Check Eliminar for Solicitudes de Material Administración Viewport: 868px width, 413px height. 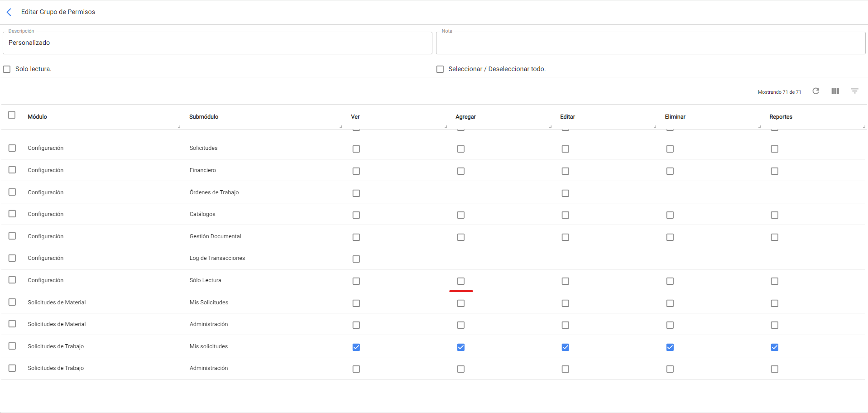pyautogui.click(x=670, y=325)
